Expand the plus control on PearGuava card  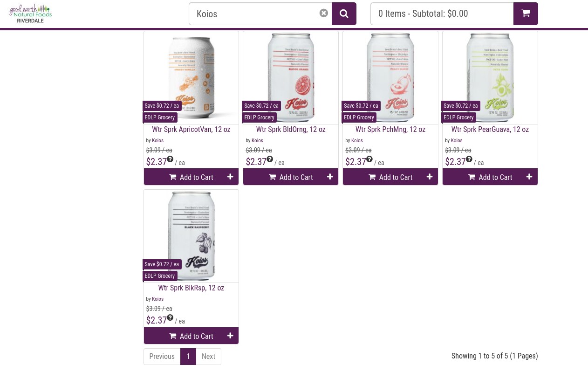point(529,177)
